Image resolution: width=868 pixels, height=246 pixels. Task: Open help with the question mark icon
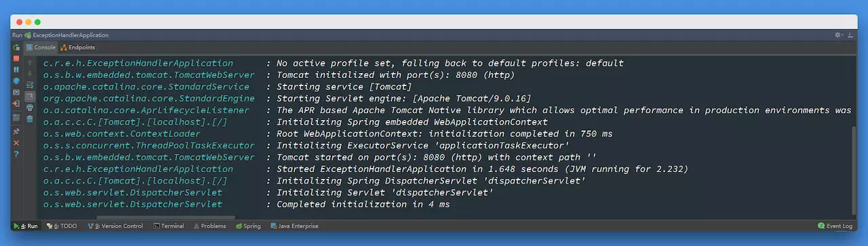(x=16, y=155)
